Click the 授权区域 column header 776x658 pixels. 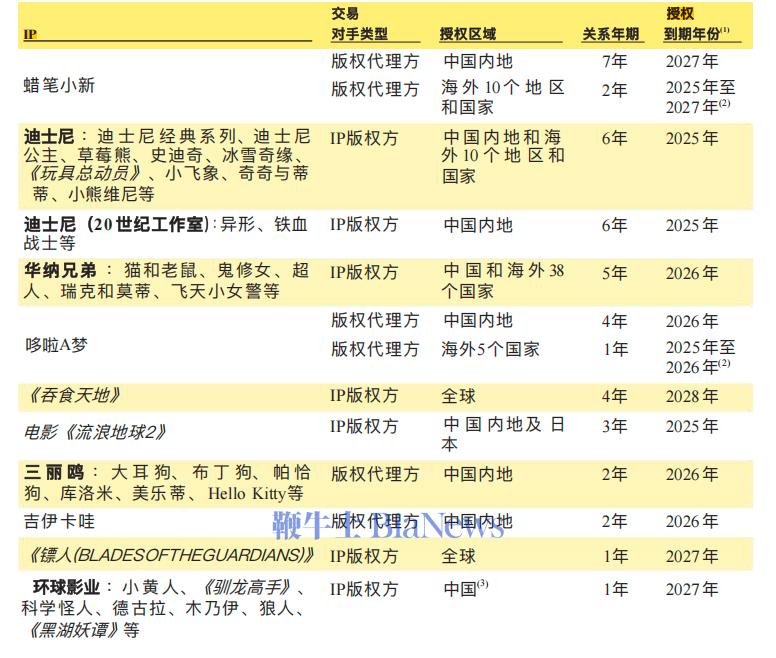[468, 34]
